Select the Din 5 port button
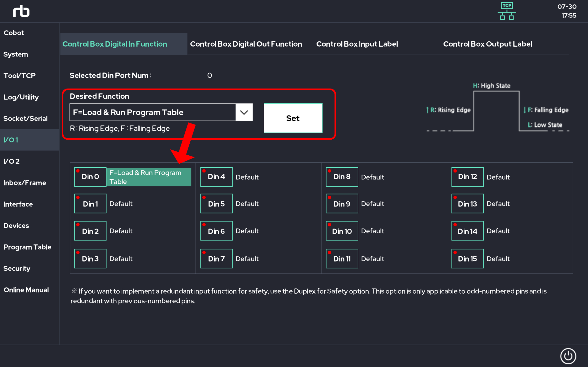Screen dimensions: 588x367 (216, 203)
